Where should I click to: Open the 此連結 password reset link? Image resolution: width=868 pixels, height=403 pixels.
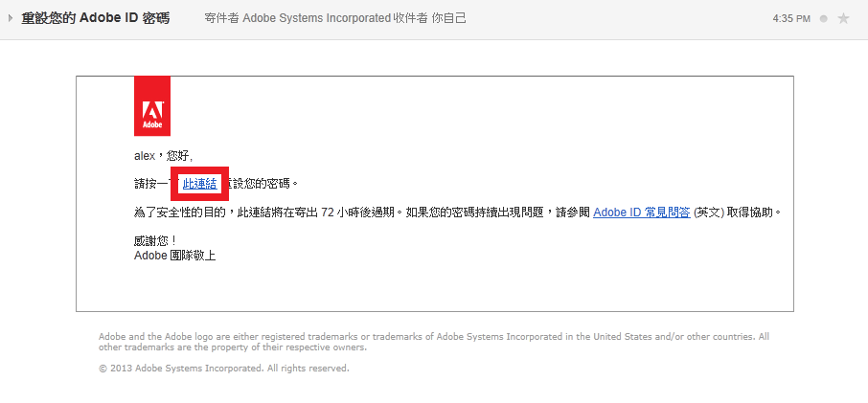[x=199, y=183]
